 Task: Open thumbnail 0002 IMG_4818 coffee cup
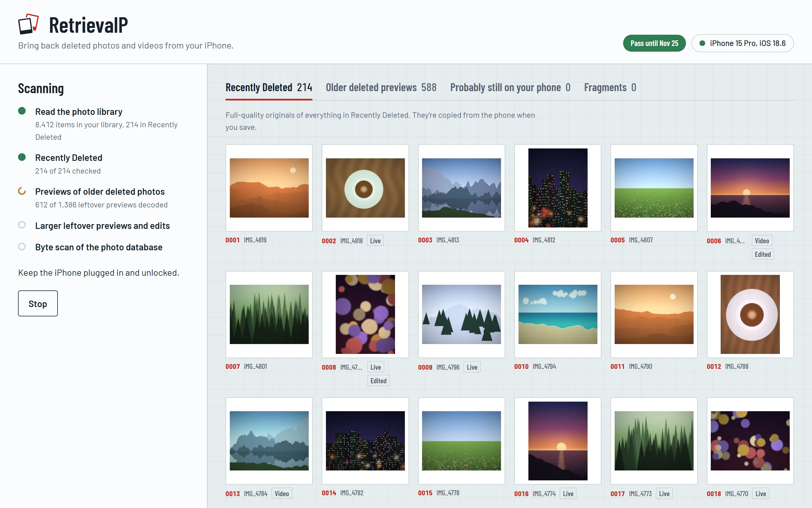tap(365, 188)
